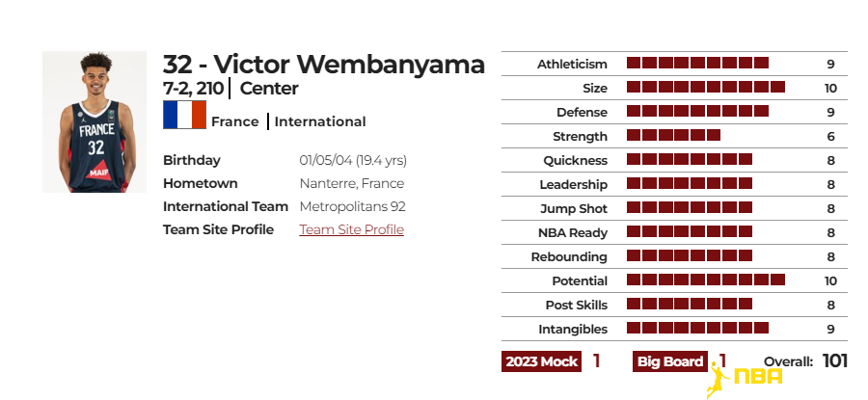Click the France flag icon
The height and width of the screenshot is (400, 868).
point(184,115)
